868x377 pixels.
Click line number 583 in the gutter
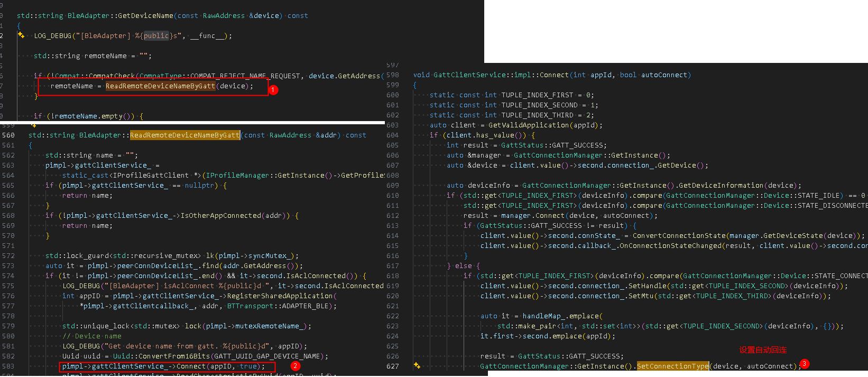point(8,366)
